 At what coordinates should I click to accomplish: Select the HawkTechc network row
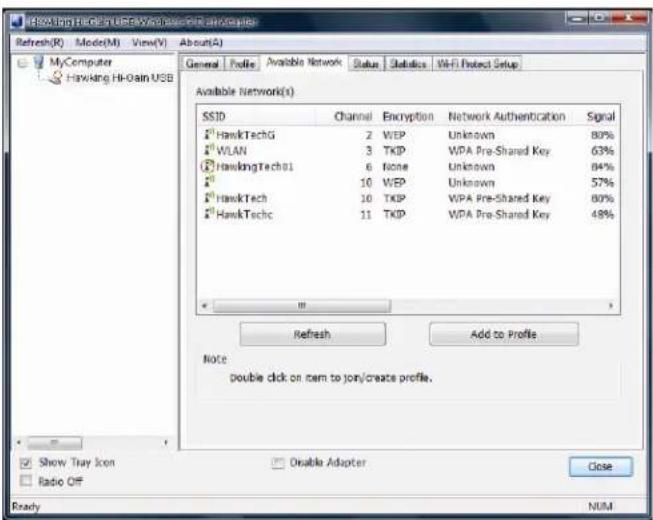tap(409, 214)
